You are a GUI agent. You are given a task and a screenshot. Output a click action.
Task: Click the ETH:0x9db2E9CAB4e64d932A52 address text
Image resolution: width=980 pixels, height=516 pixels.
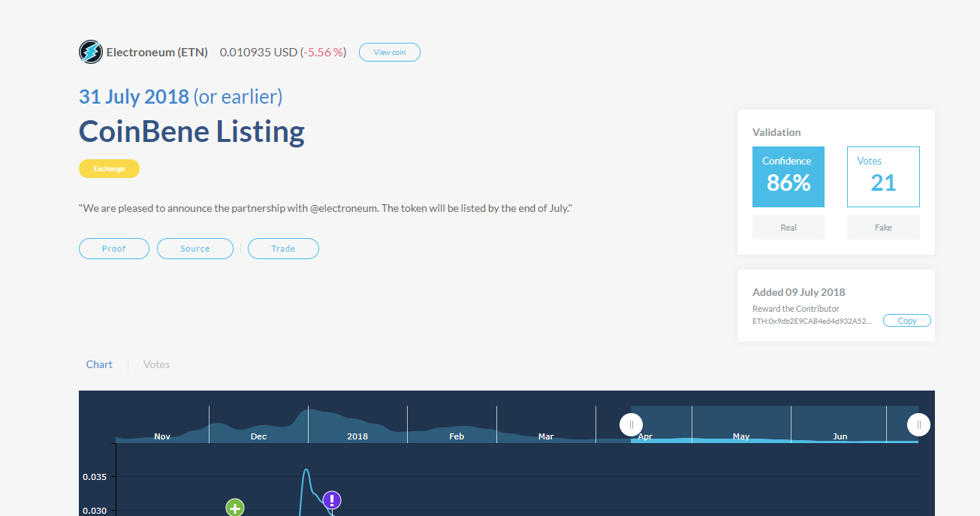813,321
